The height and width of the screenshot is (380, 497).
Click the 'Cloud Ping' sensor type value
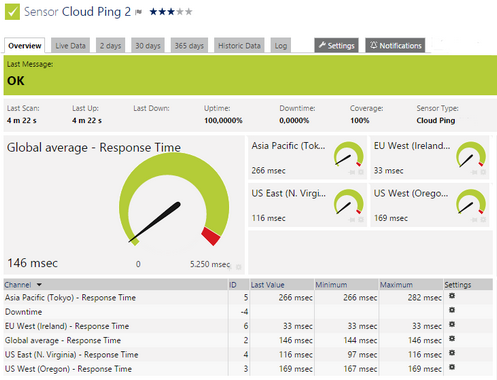tap(436, 120)
